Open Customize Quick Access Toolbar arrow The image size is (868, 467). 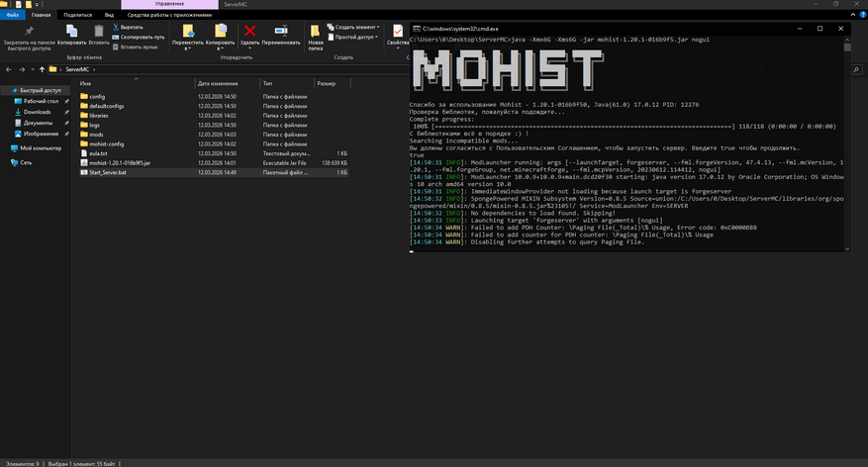[37, 4]
